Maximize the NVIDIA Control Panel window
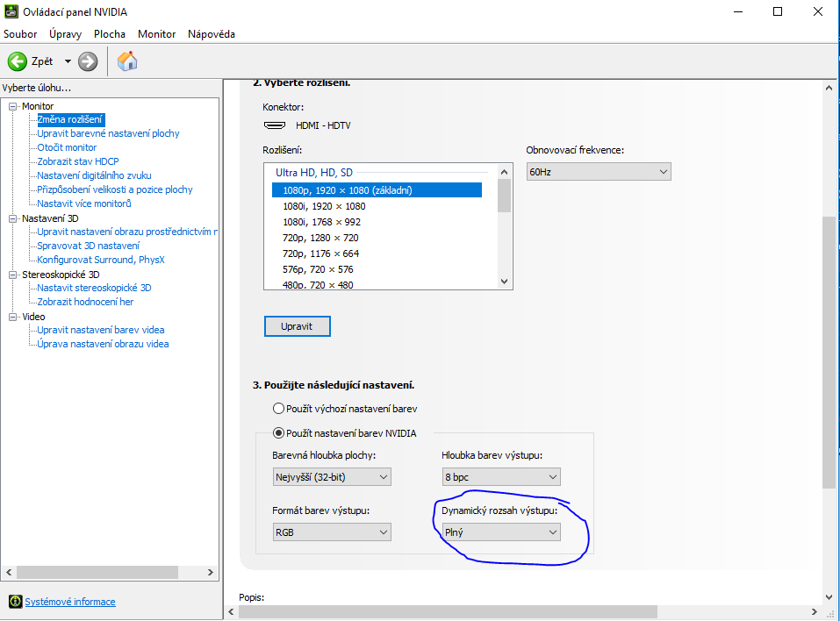The width and height of the screenshot is (840, 621). pyautogui.click(x=778, y=11)
